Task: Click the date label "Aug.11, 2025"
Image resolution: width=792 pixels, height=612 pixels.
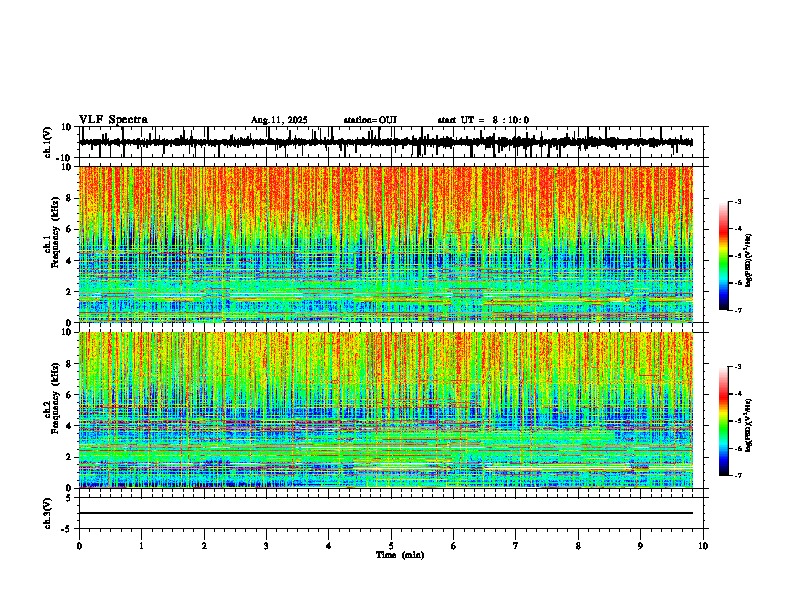Action: pyautogui.click(x=279, y=120)
